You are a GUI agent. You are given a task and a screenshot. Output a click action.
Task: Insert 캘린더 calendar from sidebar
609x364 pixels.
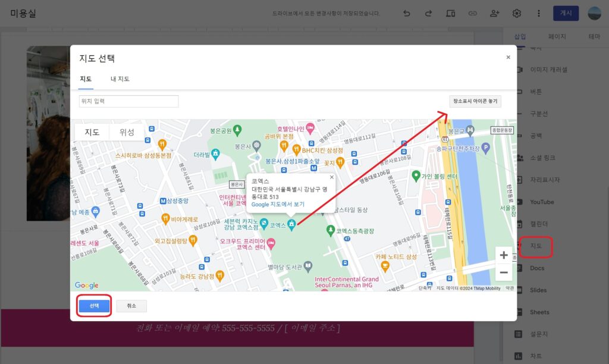538,224
